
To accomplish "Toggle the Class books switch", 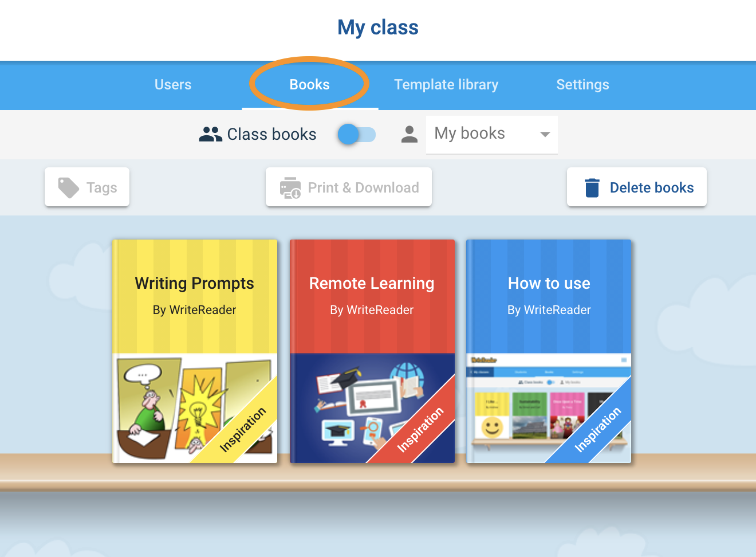I will 356,135.
